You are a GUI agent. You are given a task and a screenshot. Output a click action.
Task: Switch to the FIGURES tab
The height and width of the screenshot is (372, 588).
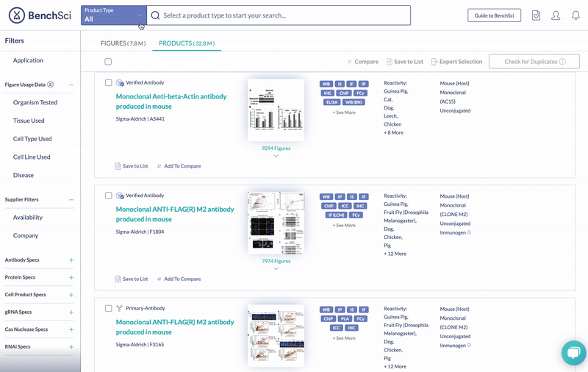tap(123, 43)
